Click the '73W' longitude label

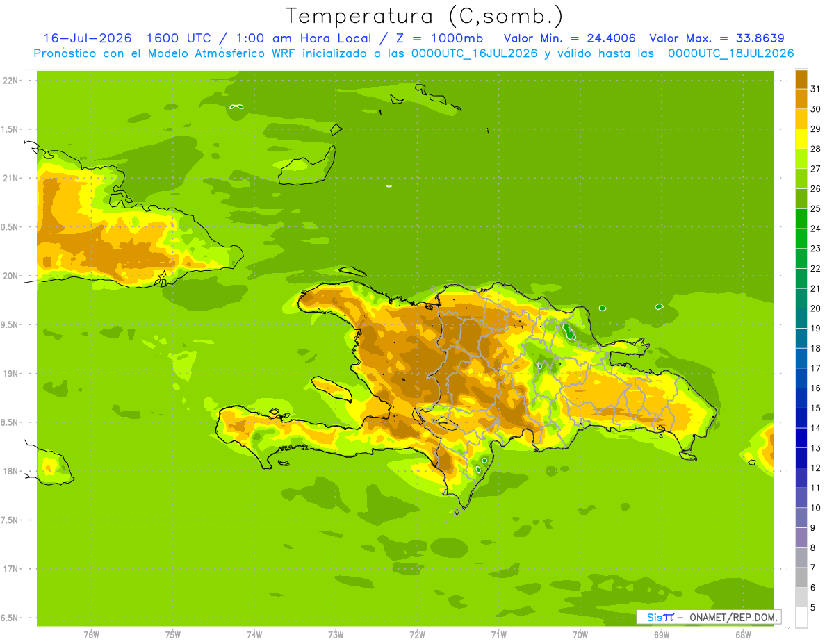(336, 635)
